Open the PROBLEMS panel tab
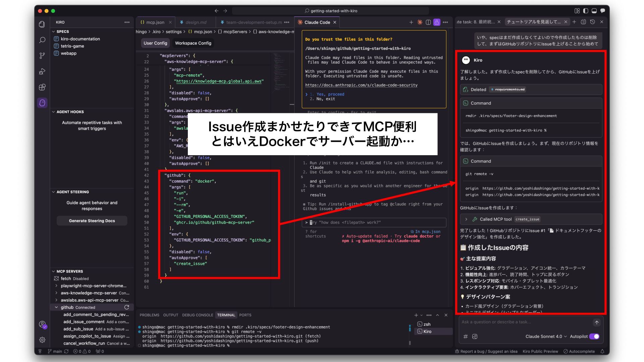The height and width of the screenshot is (362, 644). click(x=149, y=315)
